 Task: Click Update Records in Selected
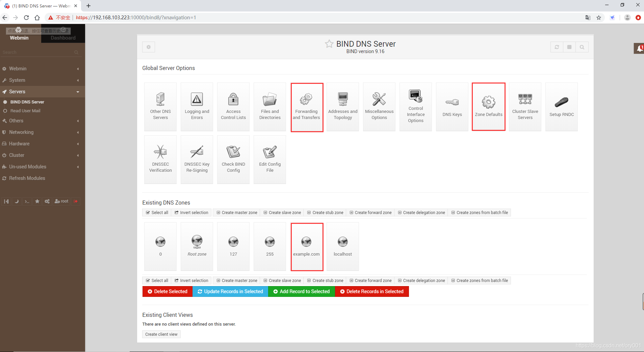(230, 291)
